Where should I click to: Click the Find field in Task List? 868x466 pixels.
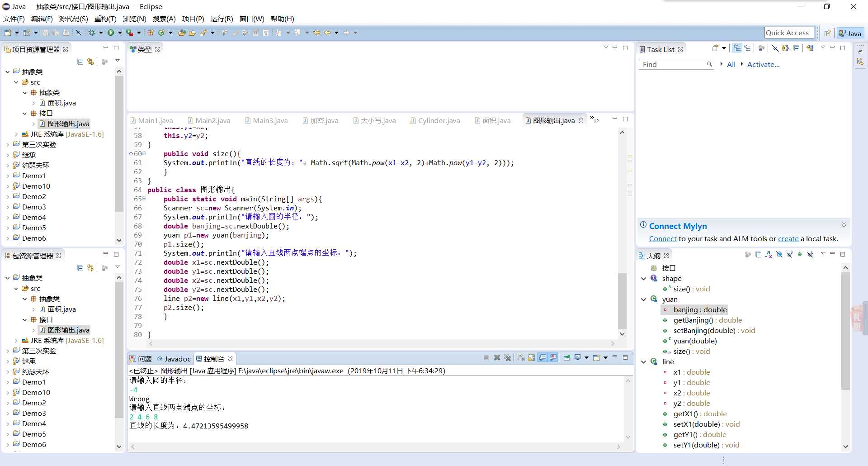click(676, 65)
